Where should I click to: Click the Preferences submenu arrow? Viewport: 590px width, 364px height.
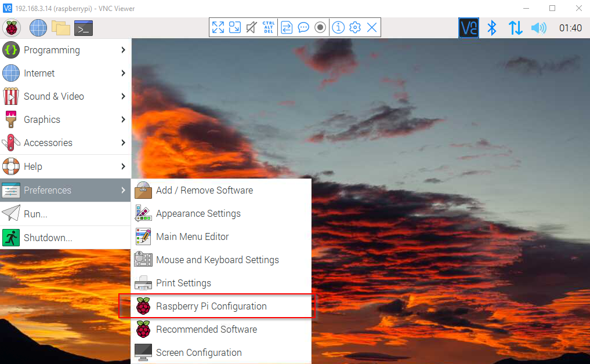123,190
